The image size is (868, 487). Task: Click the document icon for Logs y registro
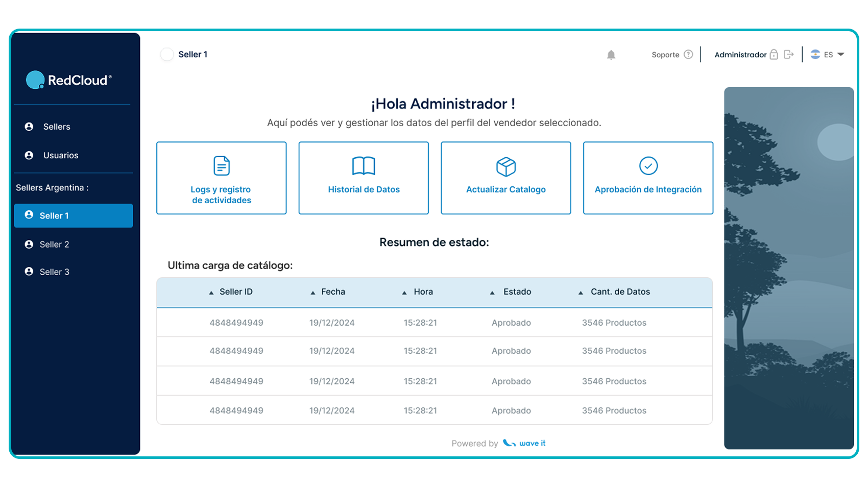click(x=222, y=166)
